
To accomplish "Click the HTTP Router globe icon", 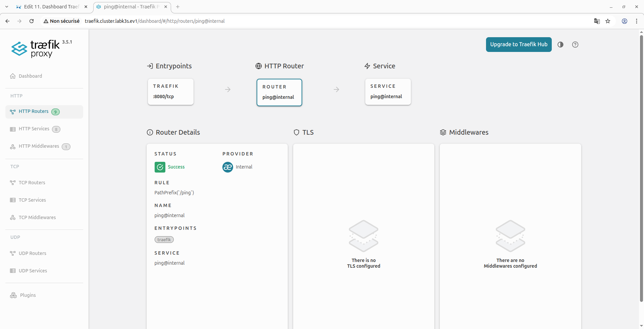I will pyautogui.click(x=259, y=66).
